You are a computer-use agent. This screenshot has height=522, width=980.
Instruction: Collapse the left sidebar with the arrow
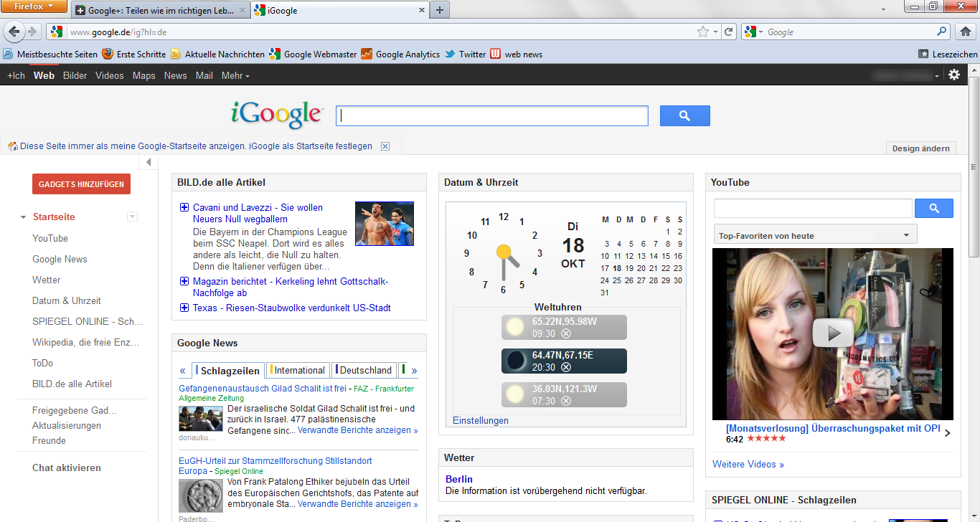pos(148,162)
